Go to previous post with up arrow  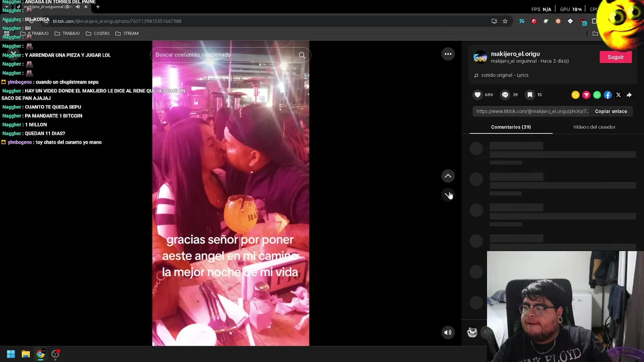click(448, 176)
